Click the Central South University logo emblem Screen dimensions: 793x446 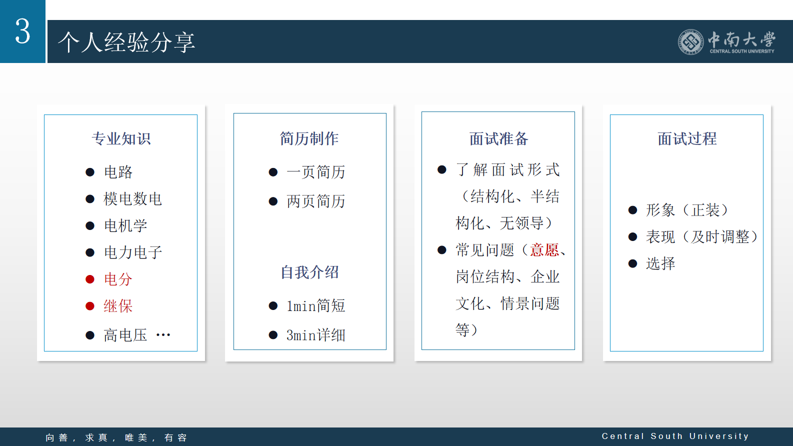pos(690,41)
